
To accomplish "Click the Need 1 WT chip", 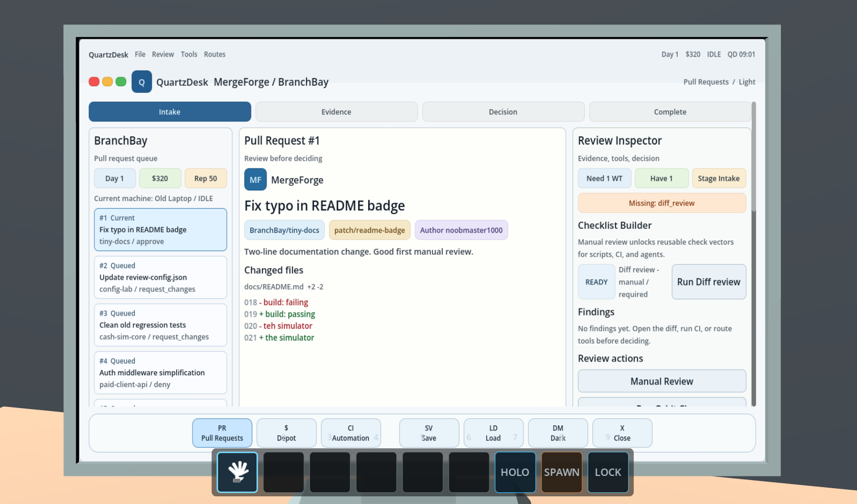I will coord(605,178).
